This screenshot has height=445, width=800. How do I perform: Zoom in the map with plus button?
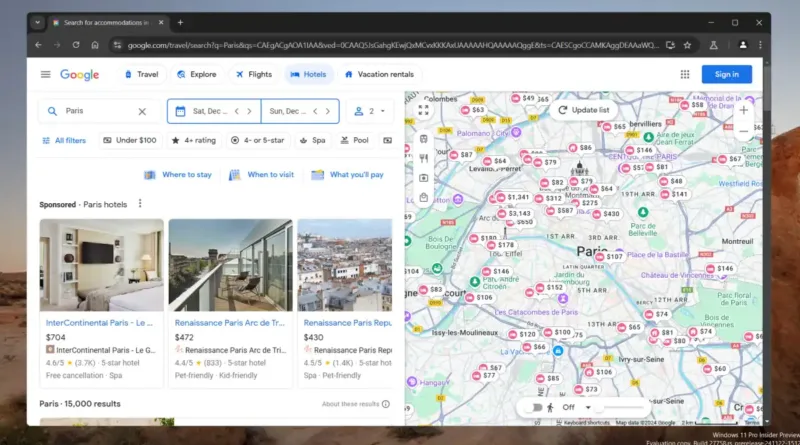[x=743, y=110]
